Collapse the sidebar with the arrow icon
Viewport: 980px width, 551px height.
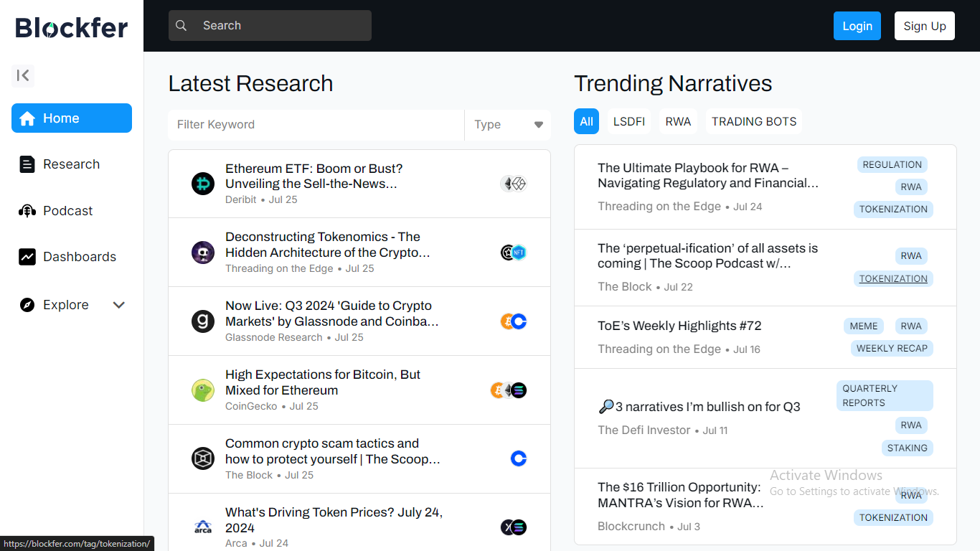click(23, 75)
